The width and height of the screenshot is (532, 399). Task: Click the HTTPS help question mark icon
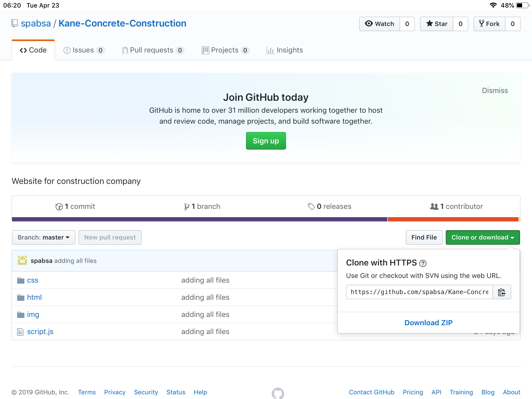click(423, 263)
